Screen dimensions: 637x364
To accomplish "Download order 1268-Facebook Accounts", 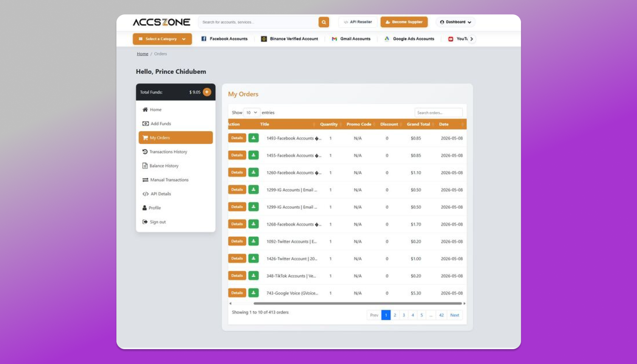I will [254, 224].
